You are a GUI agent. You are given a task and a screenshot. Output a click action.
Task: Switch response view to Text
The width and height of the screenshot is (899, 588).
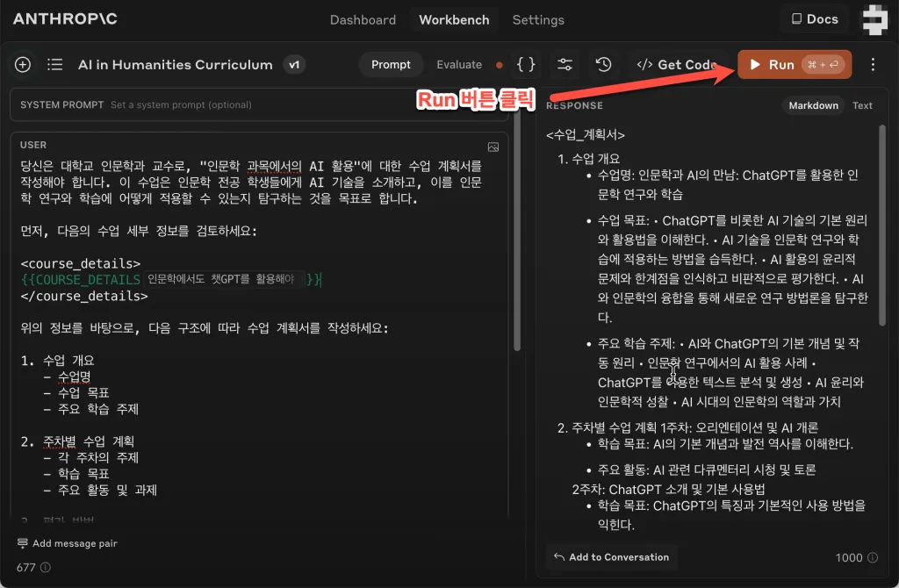pyautogui.click(x=862, y=105)
